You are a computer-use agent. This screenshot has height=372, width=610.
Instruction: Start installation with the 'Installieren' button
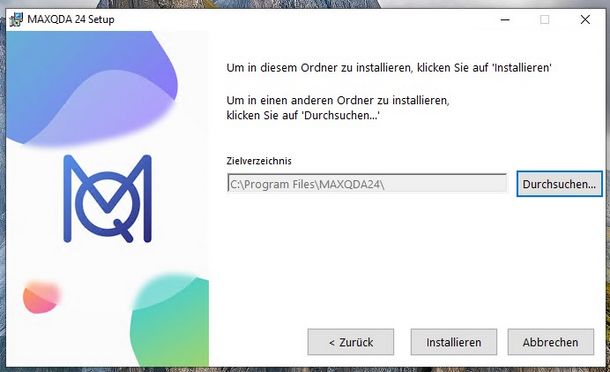click(x=454, y=342)
